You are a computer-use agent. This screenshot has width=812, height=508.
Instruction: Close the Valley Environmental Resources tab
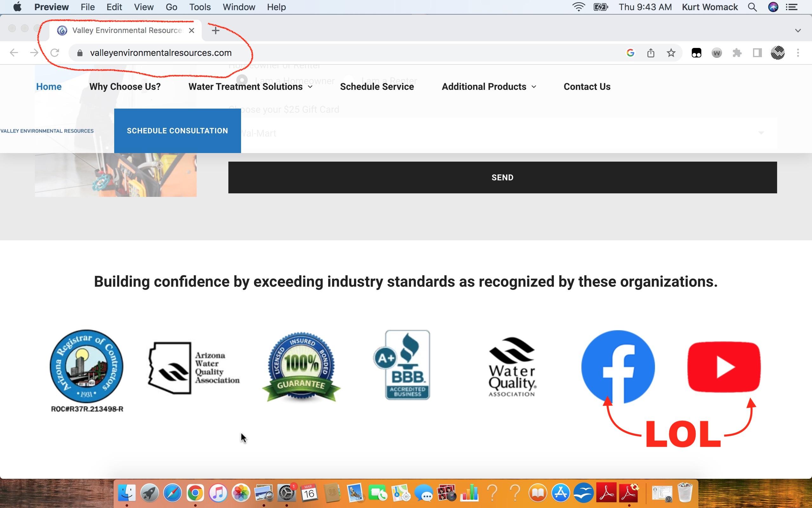192,30
